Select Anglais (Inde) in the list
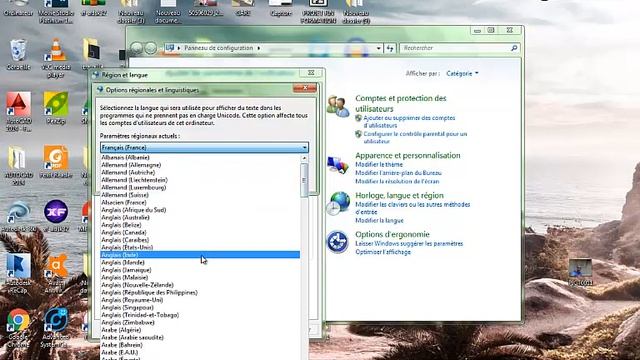The height and width of the screenshot is (360, 640). point(200,255)
